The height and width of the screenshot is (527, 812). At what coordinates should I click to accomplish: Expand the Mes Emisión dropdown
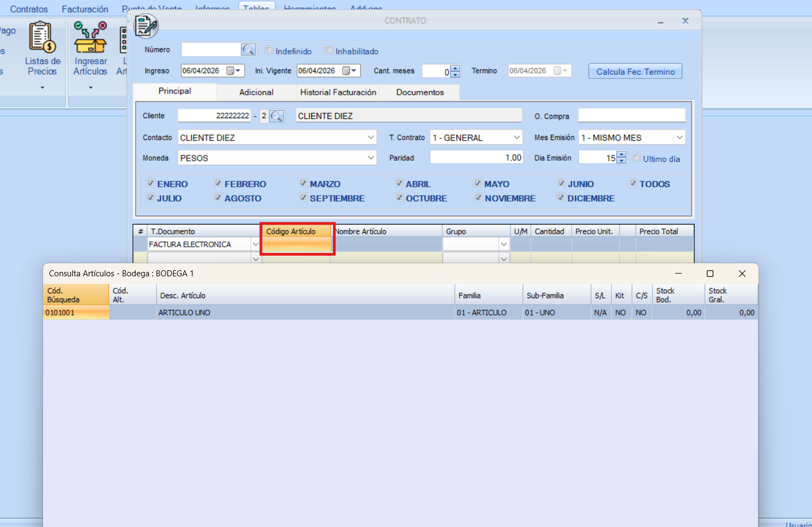point(679,137)
